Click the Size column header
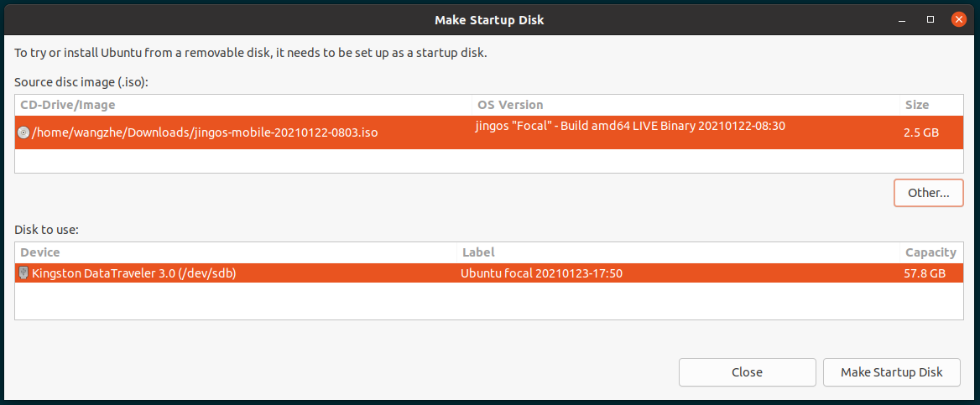This screenshot has height=405, width=980. [916, 105]
